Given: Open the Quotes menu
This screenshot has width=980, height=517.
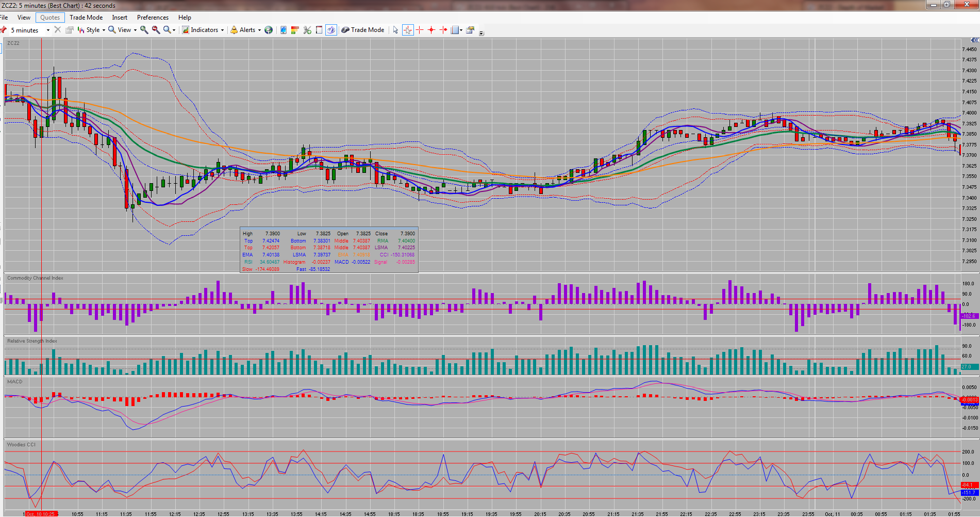Looking at the screenshot, I should tap(50, 18).
